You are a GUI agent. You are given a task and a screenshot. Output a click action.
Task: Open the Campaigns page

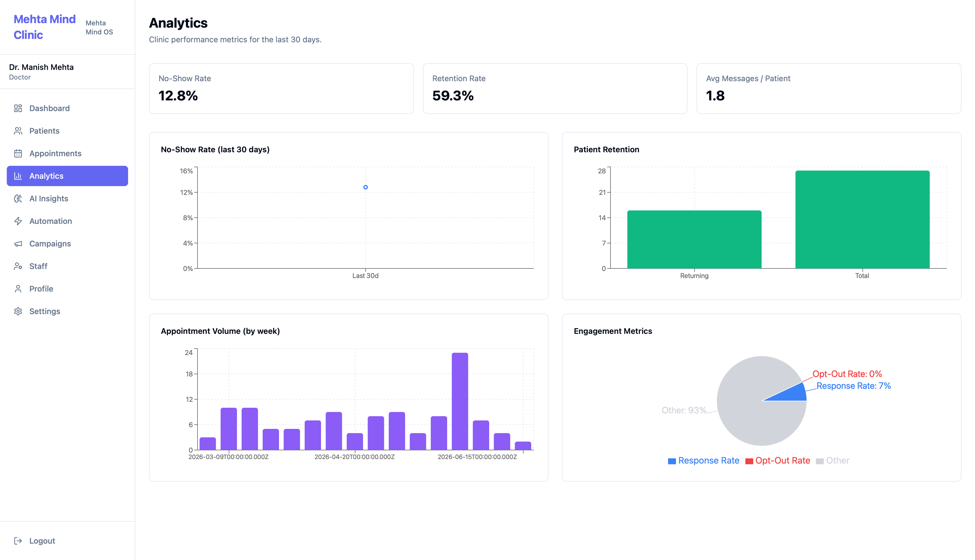click(67, 243)
